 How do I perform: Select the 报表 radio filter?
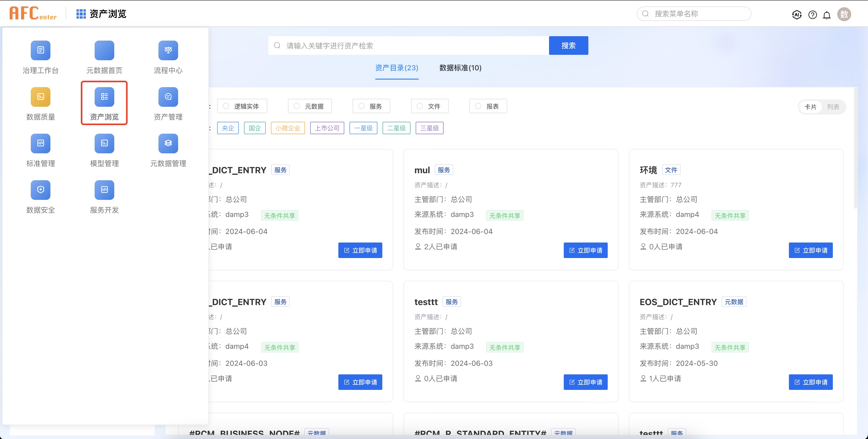[488, 106]
